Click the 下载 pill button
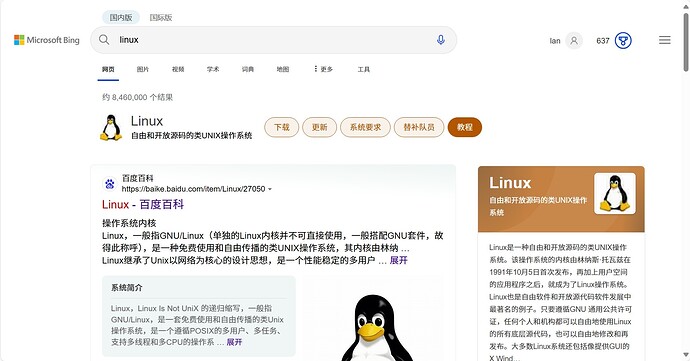 [x=282, y=127]
